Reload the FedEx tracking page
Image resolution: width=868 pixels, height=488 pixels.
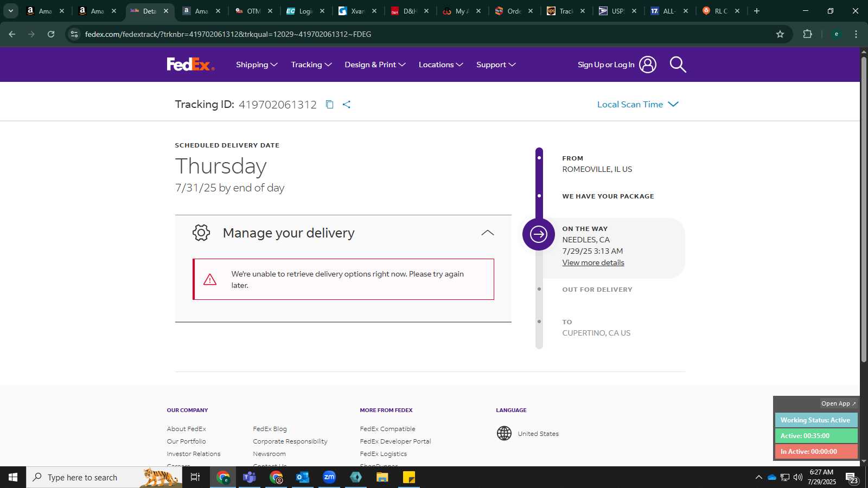tap(51, 34)
